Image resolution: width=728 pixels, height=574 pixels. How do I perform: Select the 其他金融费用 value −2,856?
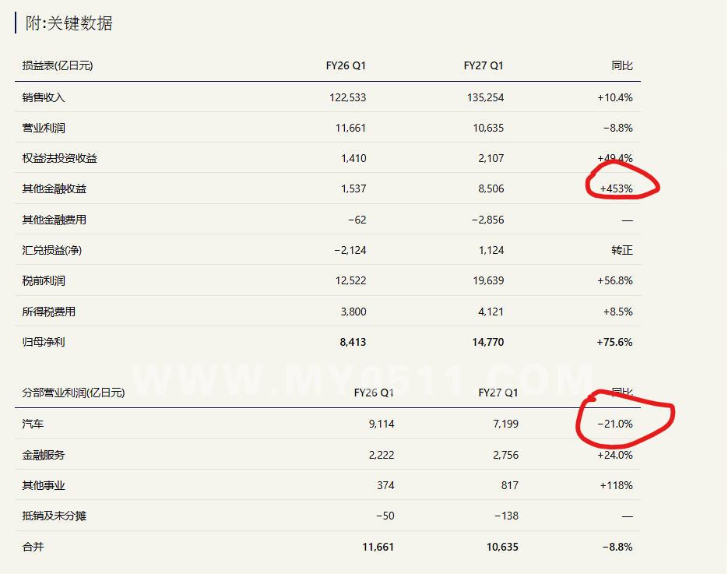tap(487, 220)
